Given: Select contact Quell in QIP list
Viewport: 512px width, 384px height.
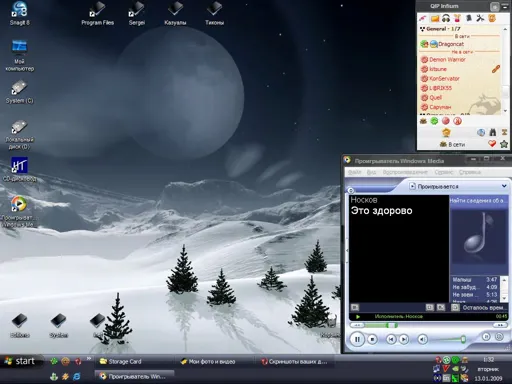Looking at the screenshot, I should coord(435,98).
